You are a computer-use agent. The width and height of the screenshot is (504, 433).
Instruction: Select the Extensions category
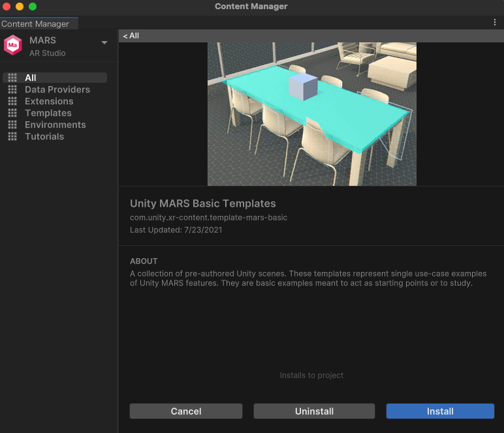[49, 101]
